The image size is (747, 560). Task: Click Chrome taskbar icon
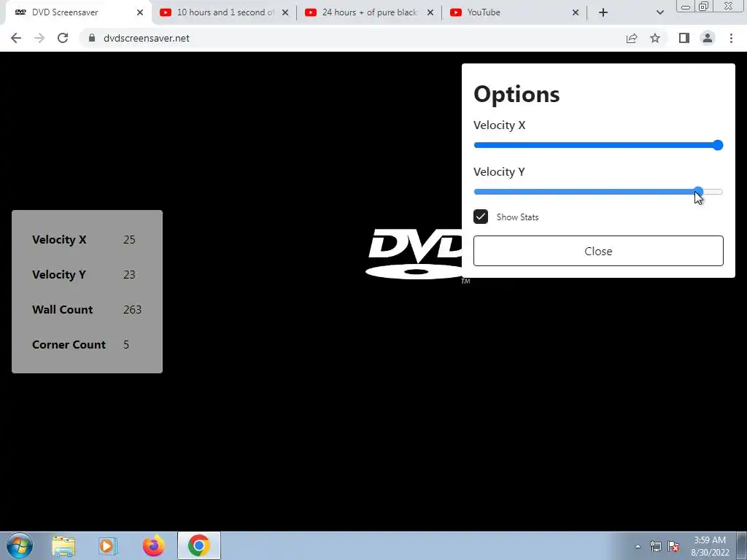point(198,545)
